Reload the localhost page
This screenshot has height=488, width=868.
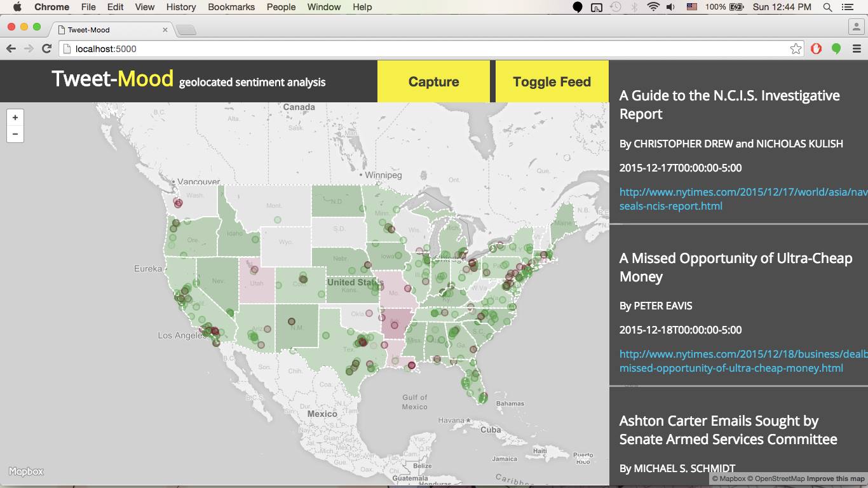click(x=46, y=49)
